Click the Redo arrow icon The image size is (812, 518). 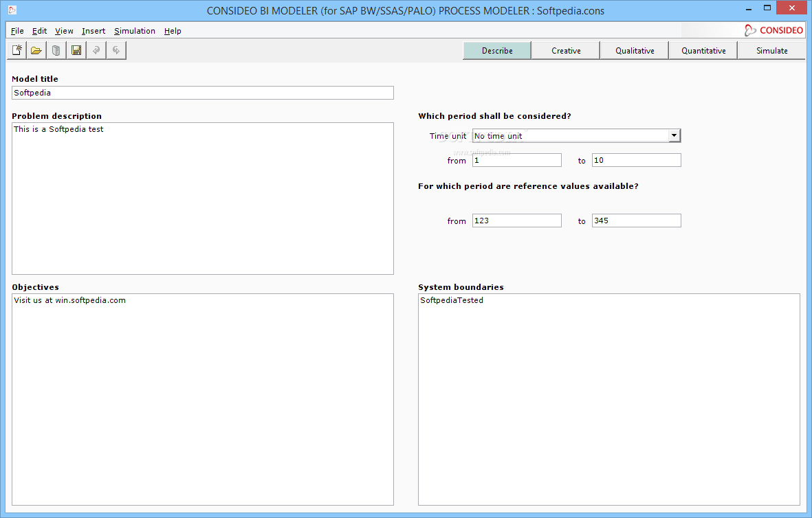(x=116, y=50)
